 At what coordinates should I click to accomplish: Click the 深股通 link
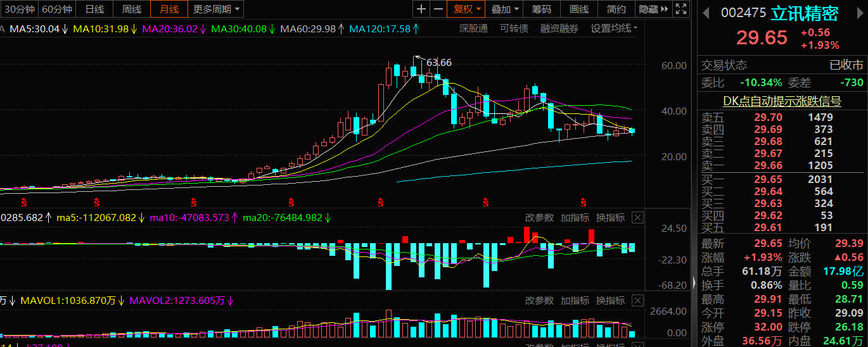(473, 28)
